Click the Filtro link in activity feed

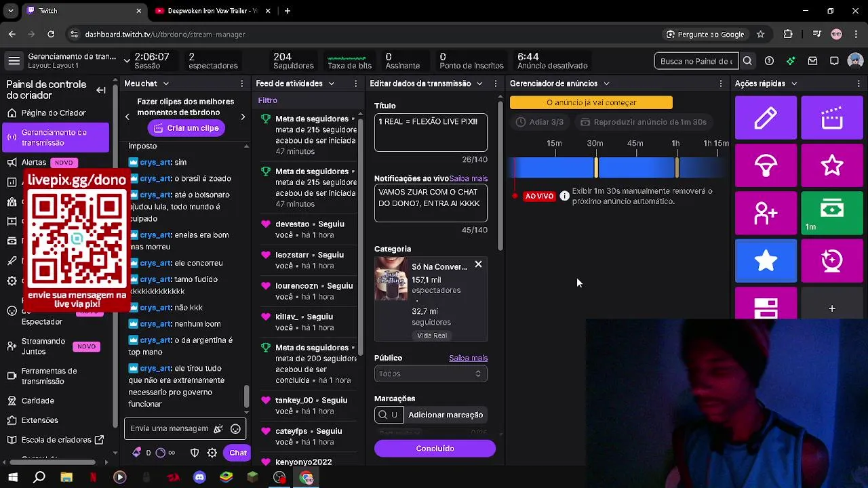tap(268, 100)
